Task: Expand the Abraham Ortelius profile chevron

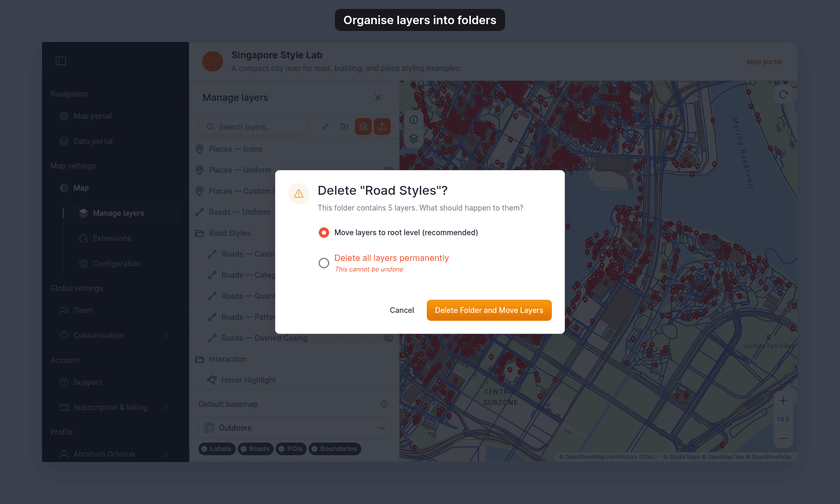Action: tap(166, 454)
